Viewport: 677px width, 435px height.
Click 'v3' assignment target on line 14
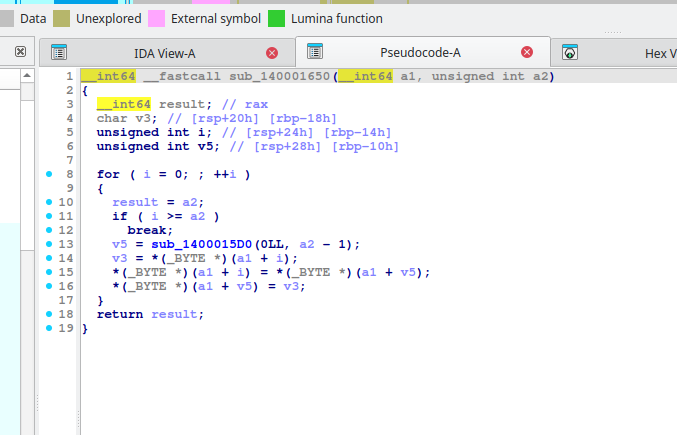120,258
